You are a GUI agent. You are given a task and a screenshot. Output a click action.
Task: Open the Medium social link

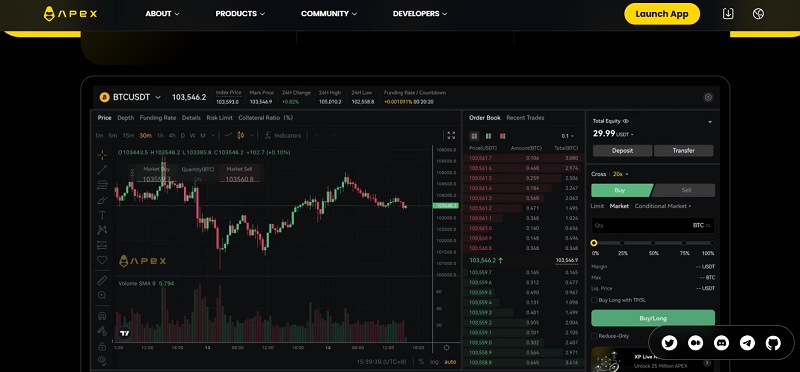tap(695, 343)
